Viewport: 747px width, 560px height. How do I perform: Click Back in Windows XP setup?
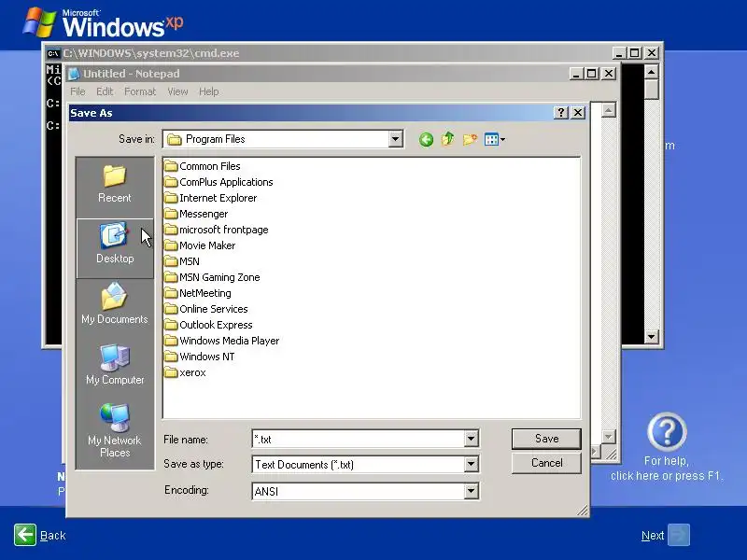pyautogui.click(x=39, y=535)
